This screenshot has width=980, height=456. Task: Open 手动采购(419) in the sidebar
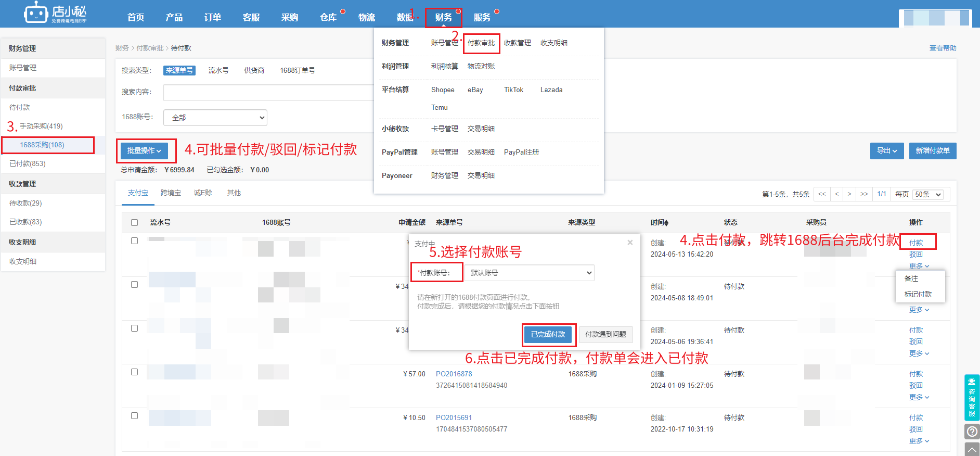coord(41,126)
